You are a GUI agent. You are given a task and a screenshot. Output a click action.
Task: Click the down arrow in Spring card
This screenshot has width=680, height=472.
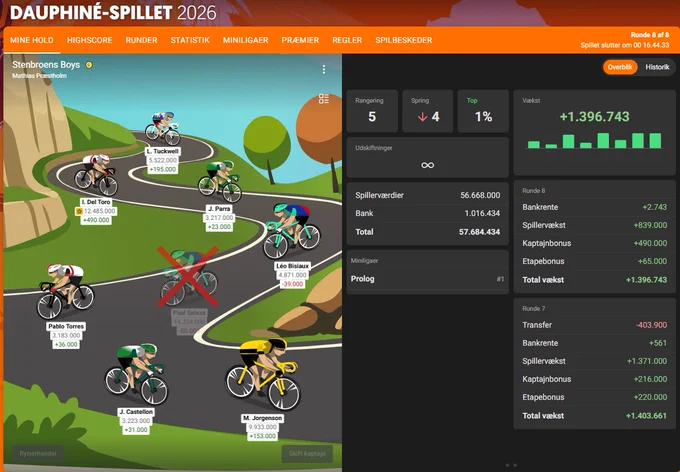[422, 117]
